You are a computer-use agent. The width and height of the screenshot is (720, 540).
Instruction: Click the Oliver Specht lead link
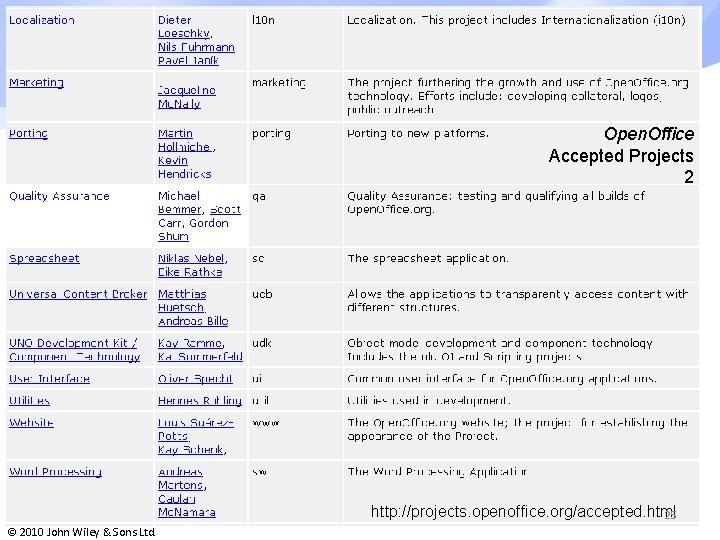point(195,379)
